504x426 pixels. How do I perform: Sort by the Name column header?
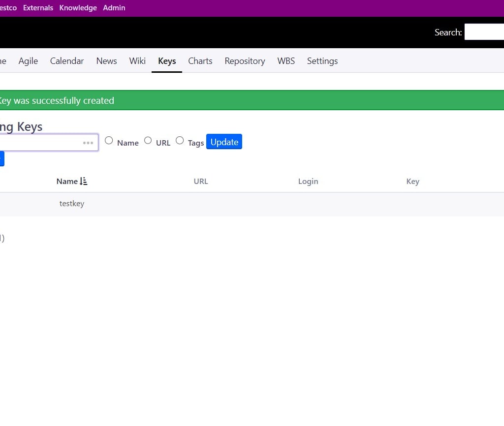[x=67, y=181]
